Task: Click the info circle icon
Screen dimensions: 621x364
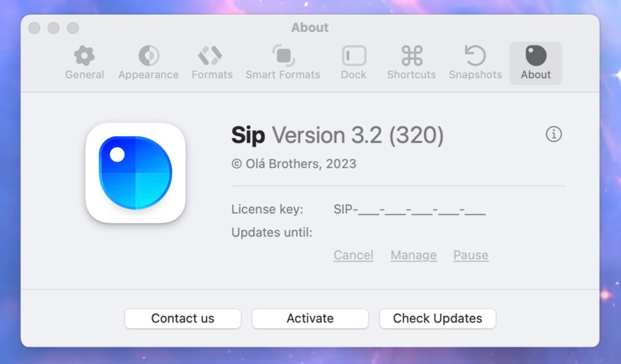Action: pyautogui.click(x=553, y=134)
